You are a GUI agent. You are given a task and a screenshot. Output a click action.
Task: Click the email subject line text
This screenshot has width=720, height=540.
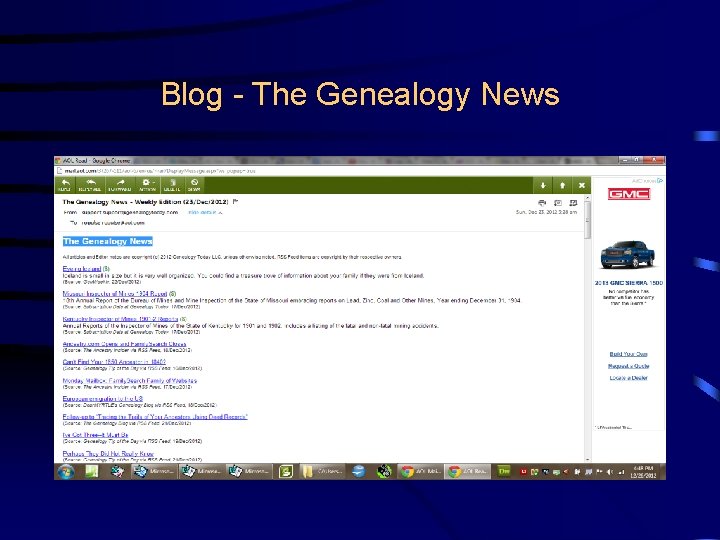[x=145, y=202]
